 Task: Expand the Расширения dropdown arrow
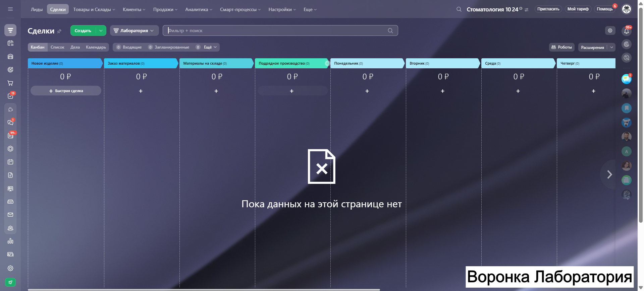[611, 47]
